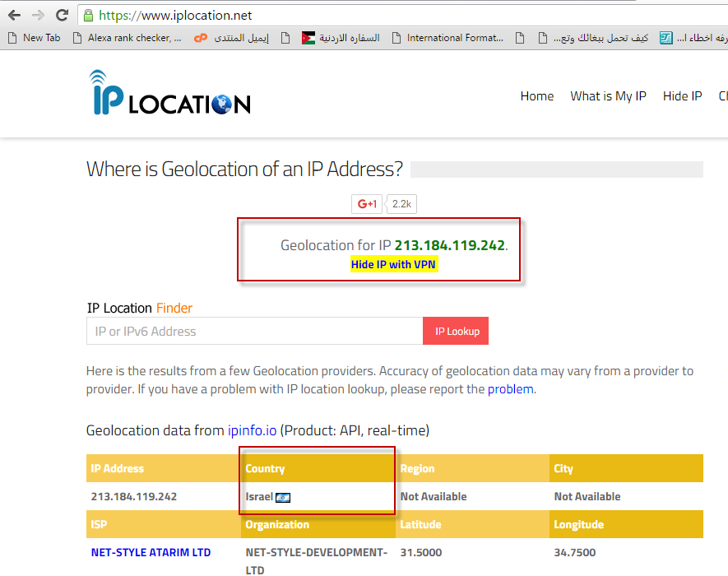Open the Jordan flag bookmark السفاره الاردنية

click(x=341, y=38)
